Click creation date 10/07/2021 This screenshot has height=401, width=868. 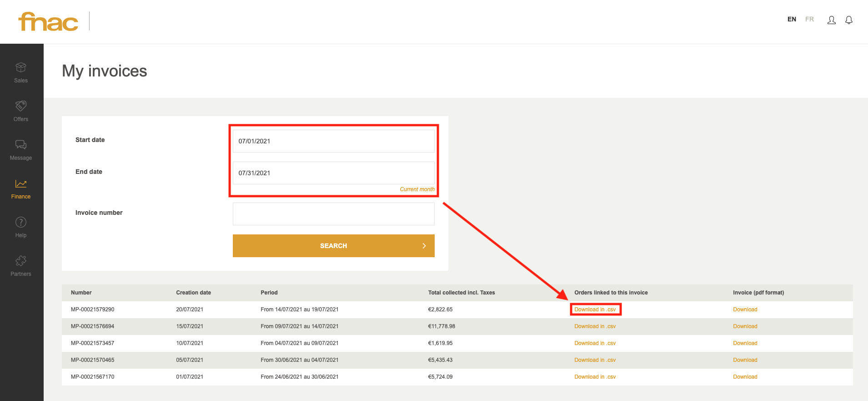[x=190, y=343]
